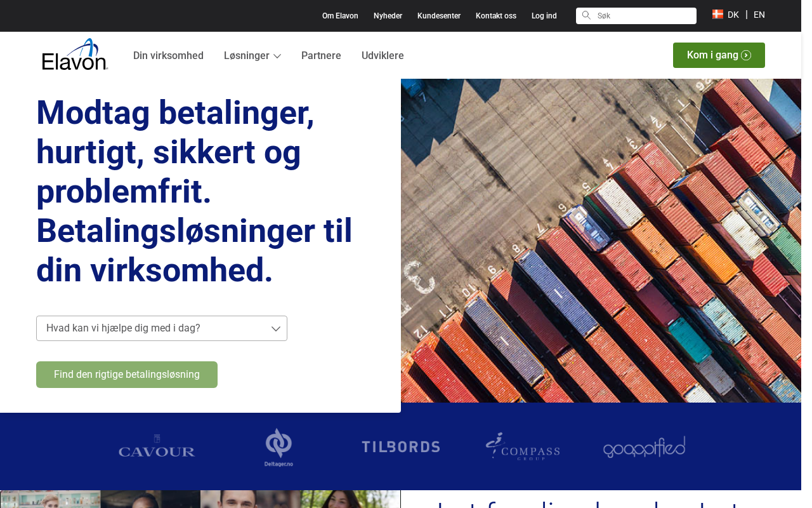
Task: Open the 'Hvad kan vi hjælpe' dropdown
Action: click(x=162, y=328)
